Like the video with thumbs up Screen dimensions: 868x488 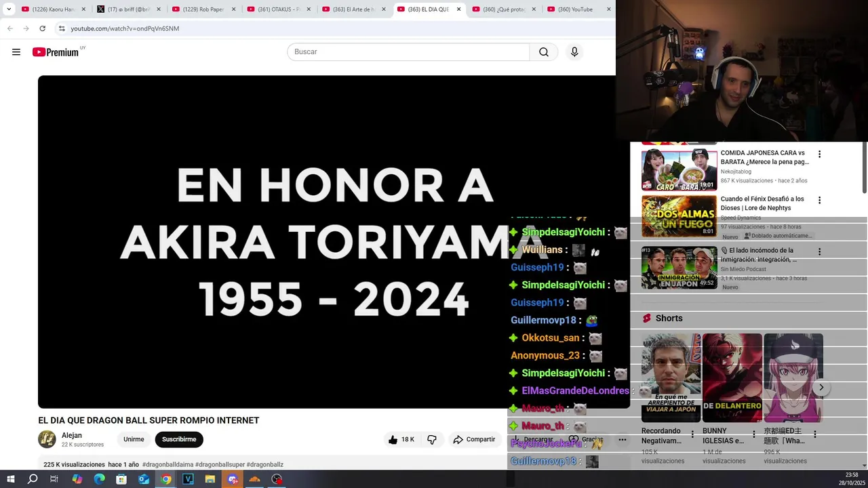coord(401,439)
